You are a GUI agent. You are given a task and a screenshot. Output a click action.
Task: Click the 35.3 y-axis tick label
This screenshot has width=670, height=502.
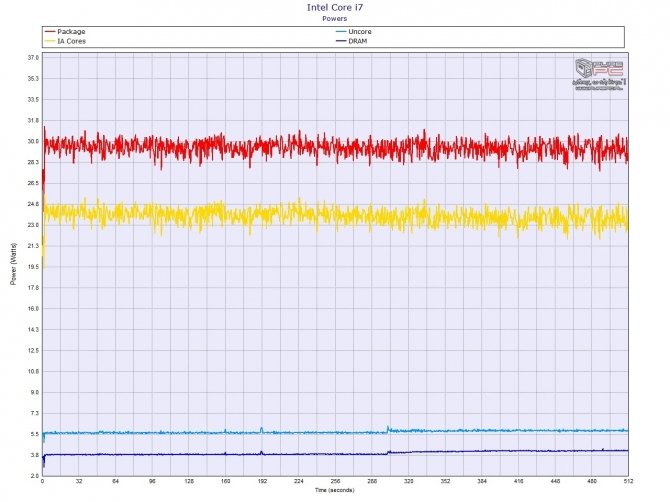33,79
